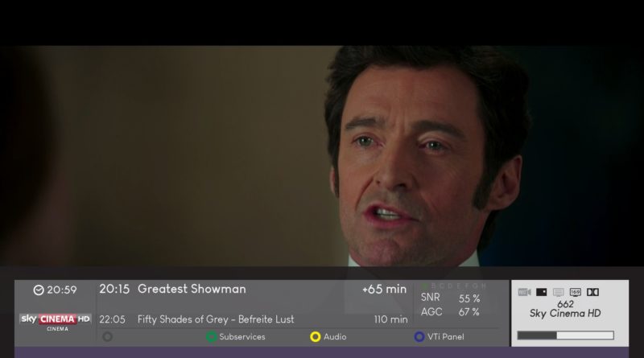
Task: Click the 16:9 aspect ratio icon
Action: click(575, 292)
